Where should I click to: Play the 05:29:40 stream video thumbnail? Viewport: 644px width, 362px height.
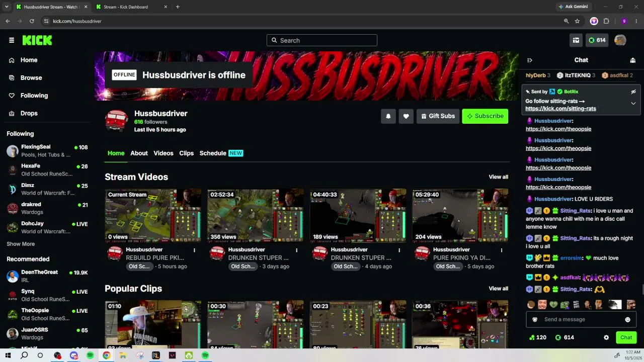460,216
